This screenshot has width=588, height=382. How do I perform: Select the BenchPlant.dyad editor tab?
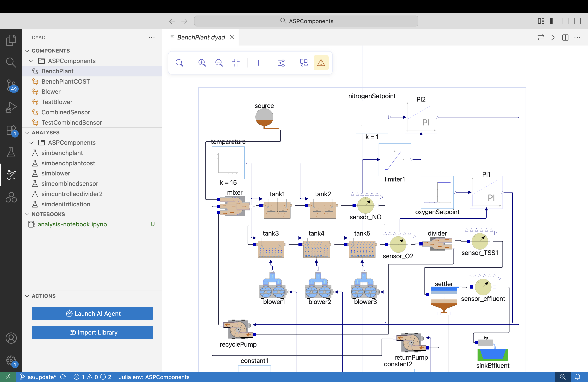[x=201, y=37]
